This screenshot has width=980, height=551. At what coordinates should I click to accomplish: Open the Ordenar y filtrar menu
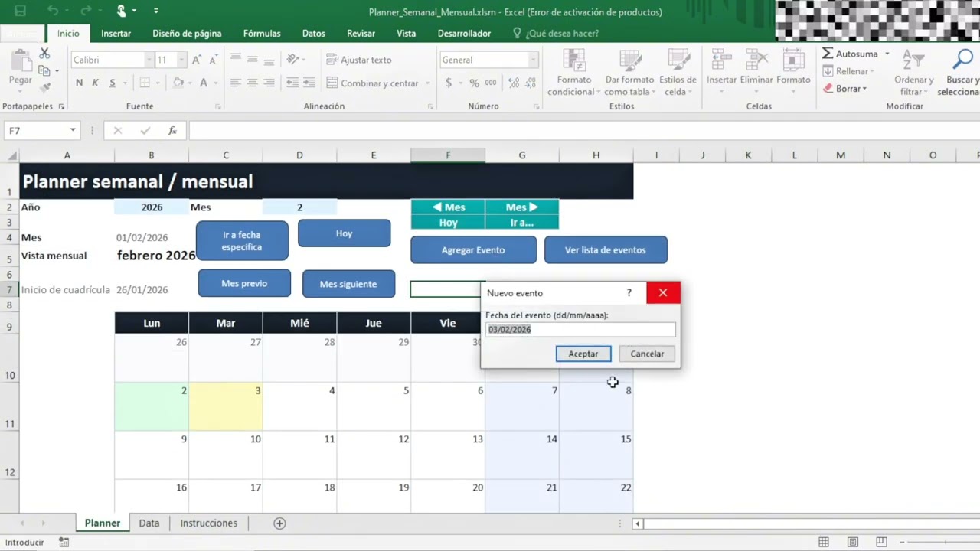point(914,72)
